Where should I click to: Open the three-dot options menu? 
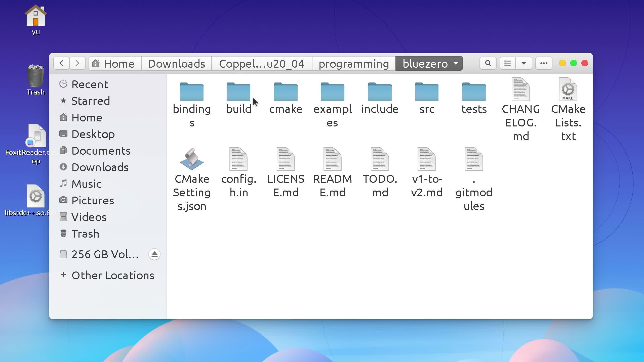point(543,63)
